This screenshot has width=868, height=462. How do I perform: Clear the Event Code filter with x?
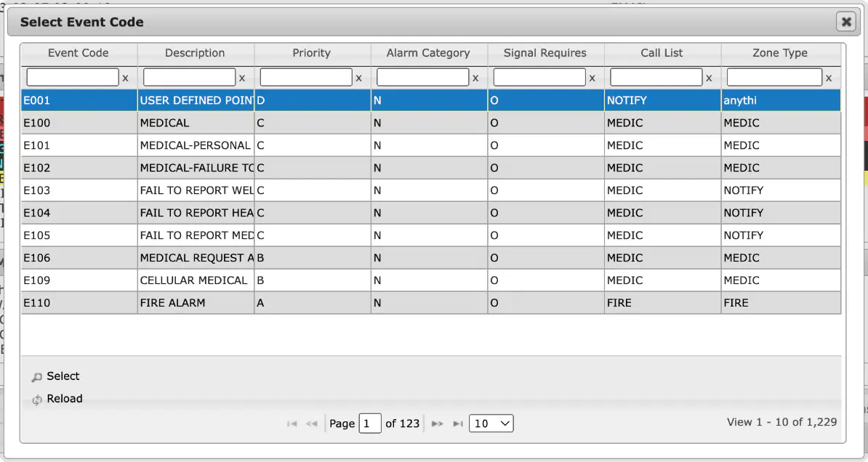pyautogui.click(x=125, y=78)
